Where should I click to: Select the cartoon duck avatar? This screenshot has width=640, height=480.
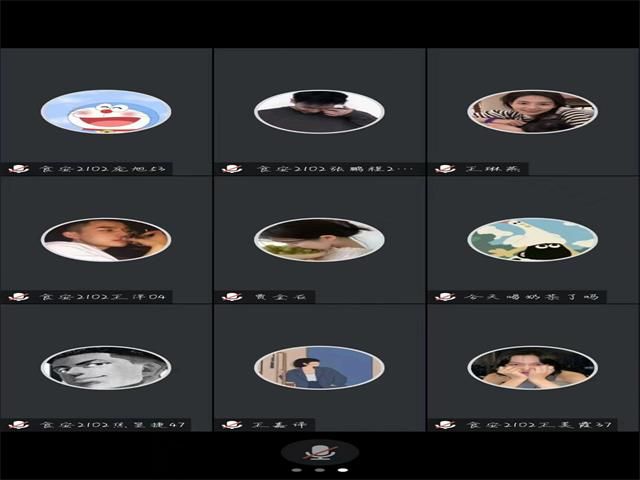pos(532,240)
